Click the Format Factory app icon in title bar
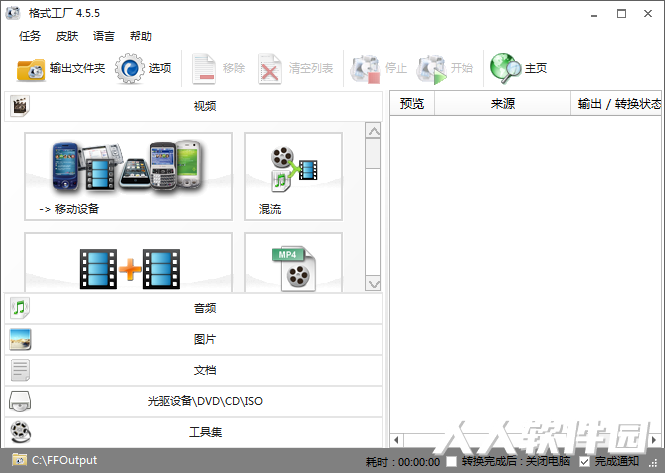Image resolution: width=665 pixels, height=473 pixels. (13, 13)
